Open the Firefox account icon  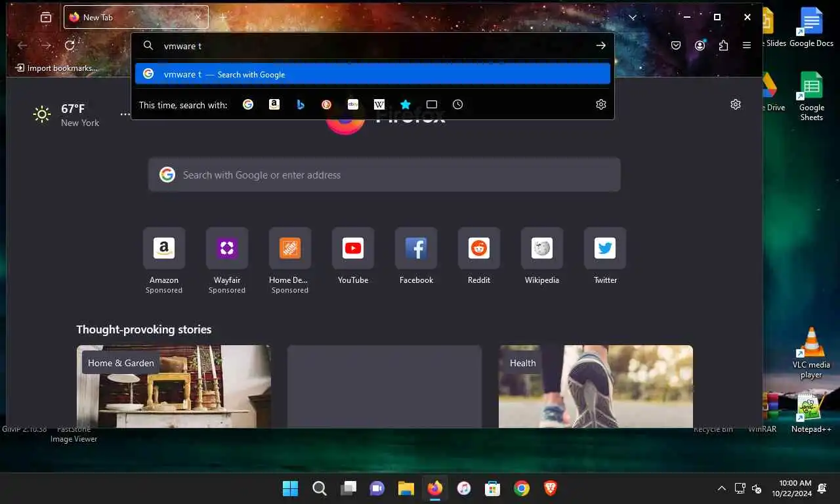click(x=700, y=45)
